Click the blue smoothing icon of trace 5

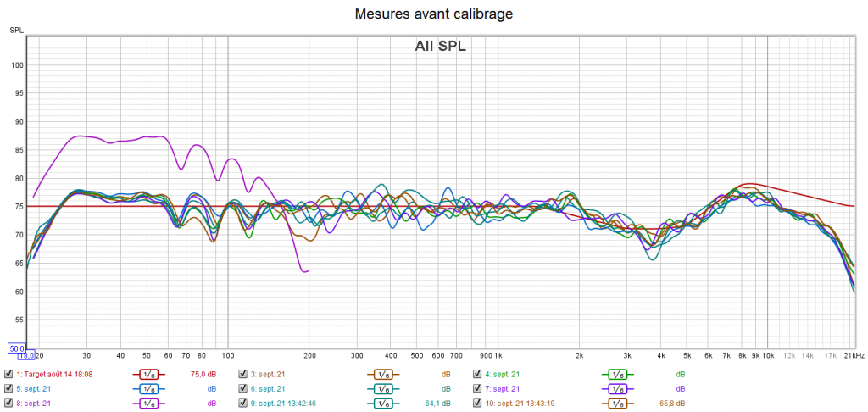(x=148, y=388)
